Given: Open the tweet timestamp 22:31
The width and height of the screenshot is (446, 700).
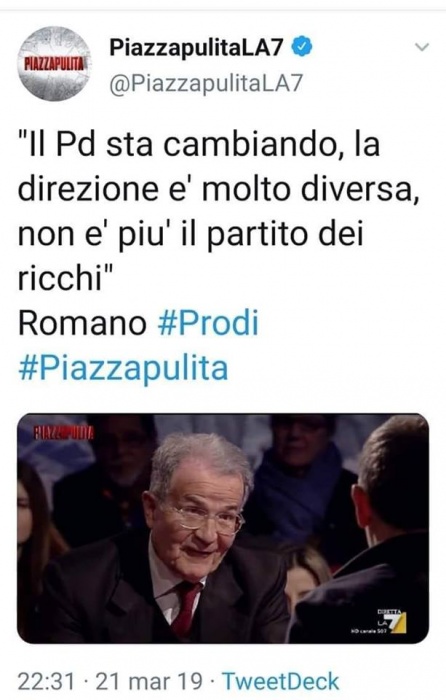Looking at the screenshot, I should point(46,681).
